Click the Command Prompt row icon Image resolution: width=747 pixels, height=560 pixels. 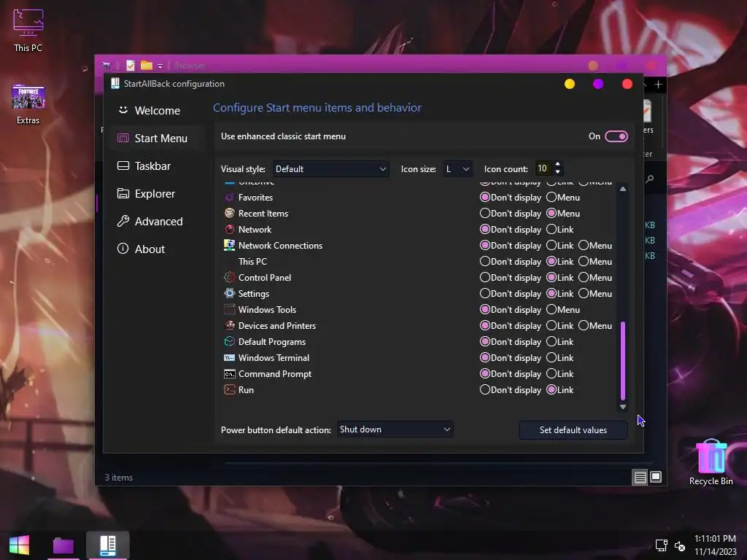tap(230, 374)
